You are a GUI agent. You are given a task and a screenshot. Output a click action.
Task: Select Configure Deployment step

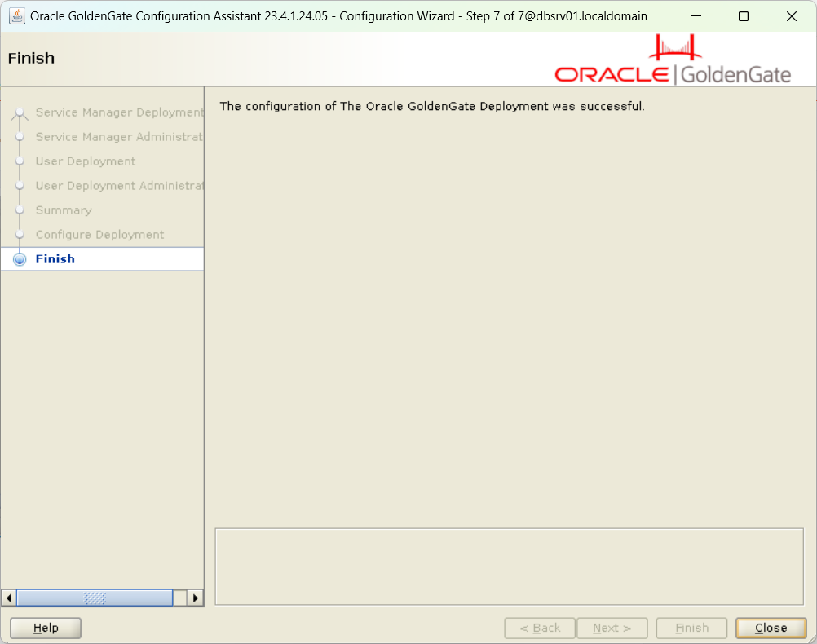click(99, 235)
